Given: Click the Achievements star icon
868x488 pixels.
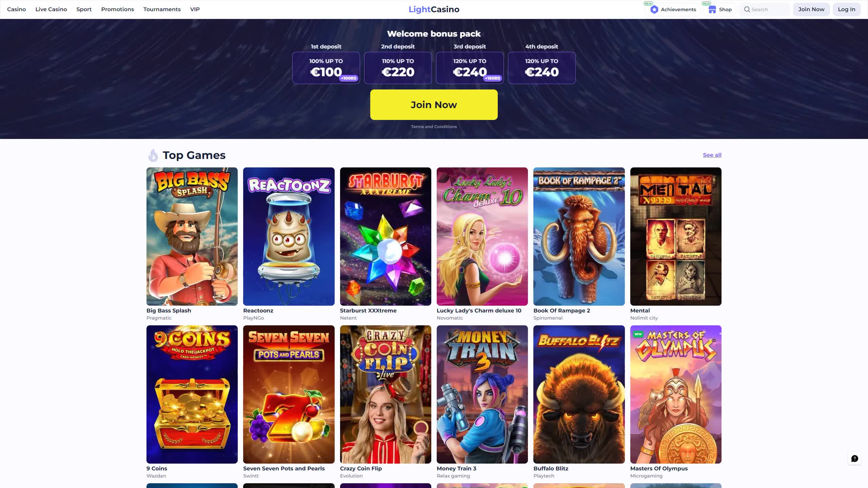Looking at the screenshot, I should (654, 9).
